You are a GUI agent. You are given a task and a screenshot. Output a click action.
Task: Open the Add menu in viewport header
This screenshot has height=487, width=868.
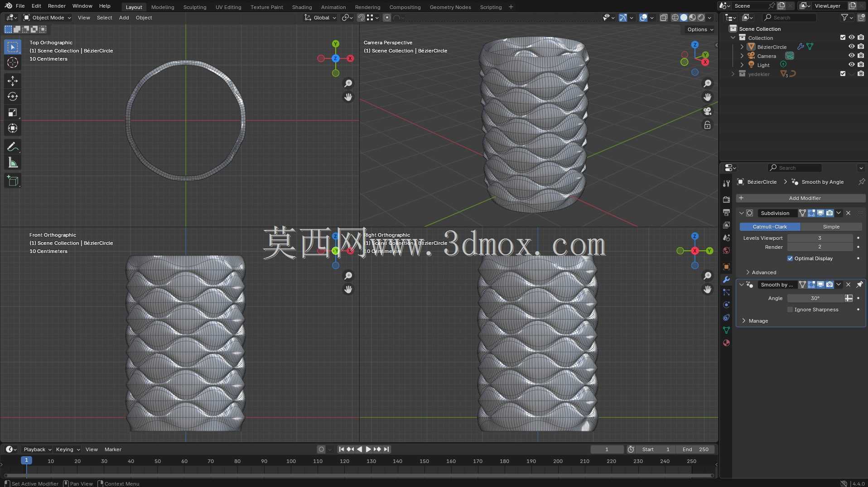tap(124, 18)
